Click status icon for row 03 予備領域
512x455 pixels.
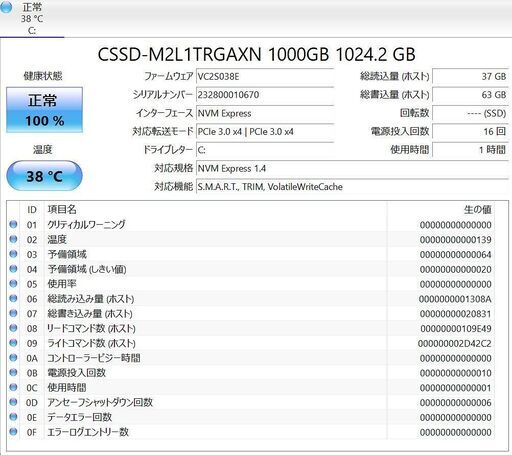[x=13, y=254]
